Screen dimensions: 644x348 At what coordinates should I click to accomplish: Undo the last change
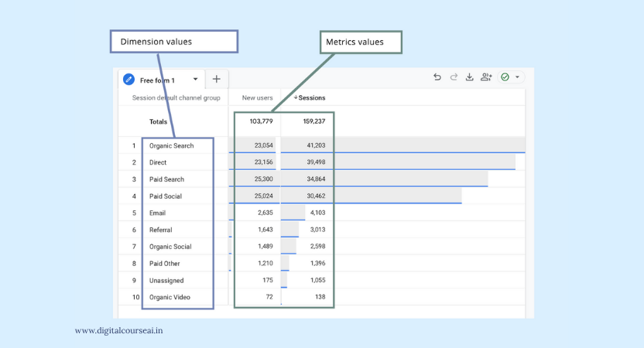(x=437, y=77)
